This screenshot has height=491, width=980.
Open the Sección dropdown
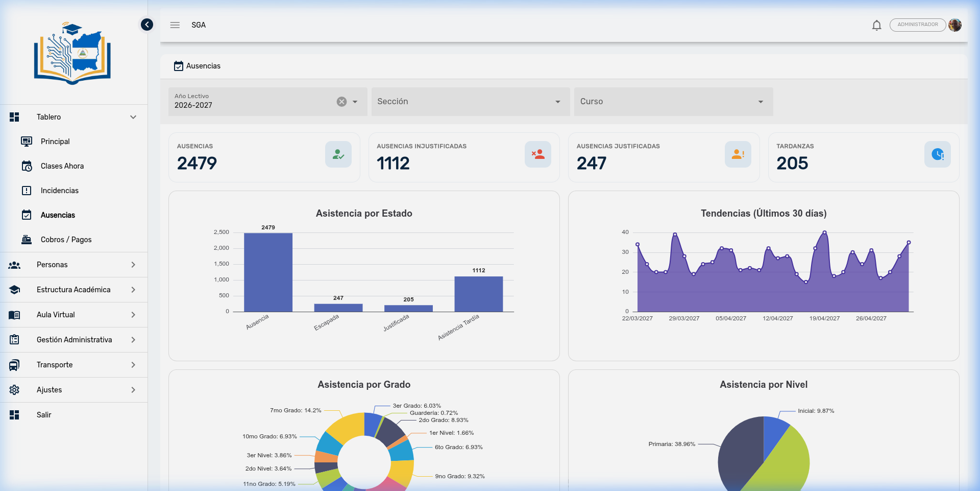470,102
